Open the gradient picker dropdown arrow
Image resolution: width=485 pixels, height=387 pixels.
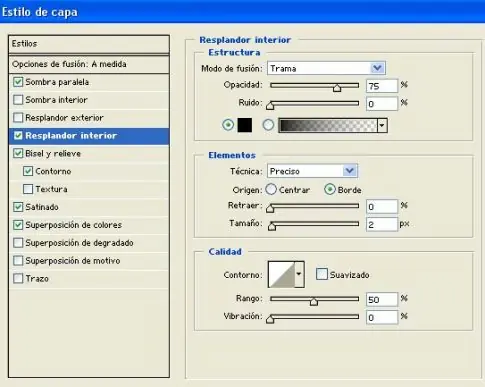[382, 126]
